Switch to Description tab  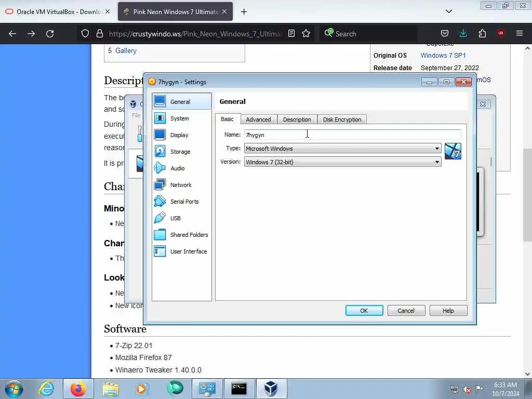(x=297, y=119)
